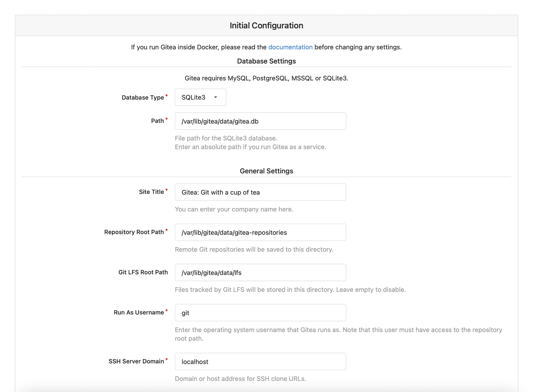Click the Database Type label
Viewport: 550px width, 392px height.
(143, 97)
